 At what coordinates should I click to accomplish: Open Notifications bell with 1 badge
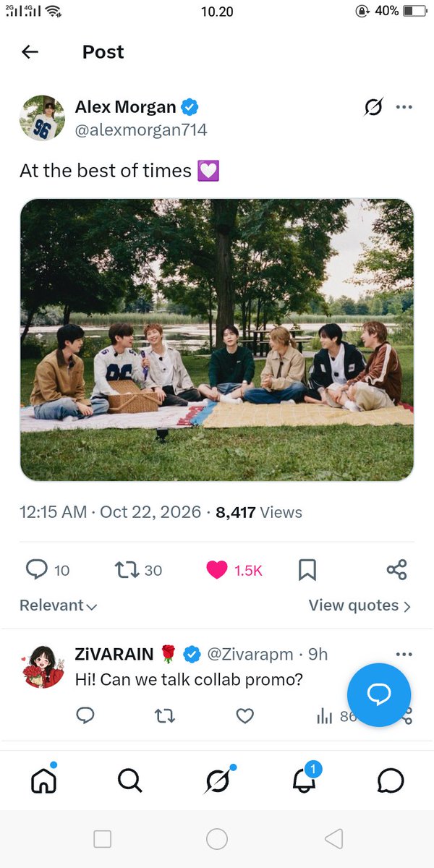304,779
